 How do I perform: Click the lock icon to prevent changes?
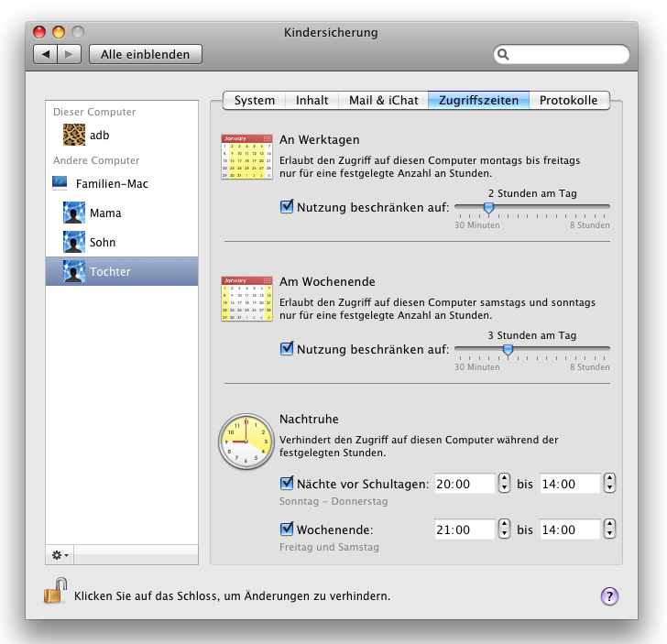click(55, 591)
